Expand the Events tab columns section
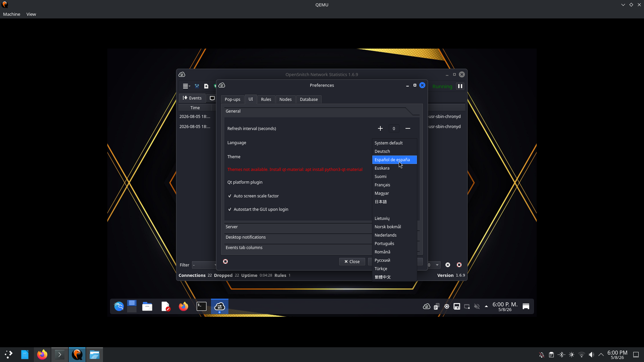 point(298,248)
